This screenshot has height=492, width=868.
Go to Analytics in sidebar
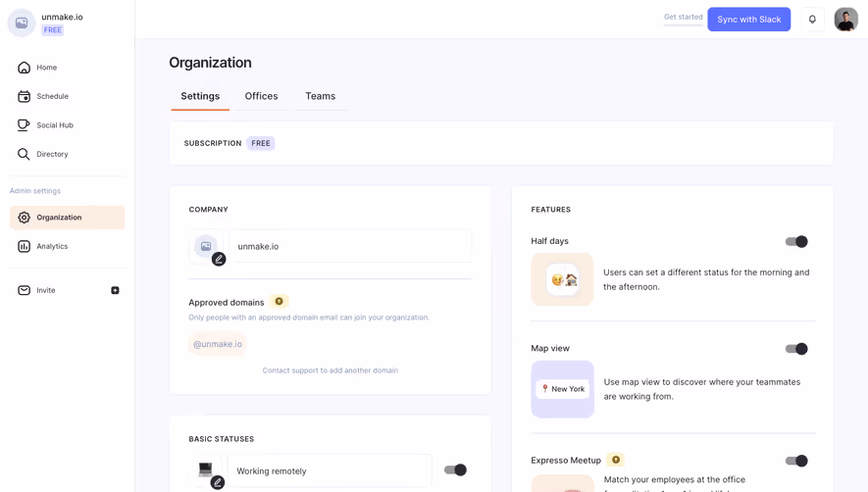click(52, 246)
